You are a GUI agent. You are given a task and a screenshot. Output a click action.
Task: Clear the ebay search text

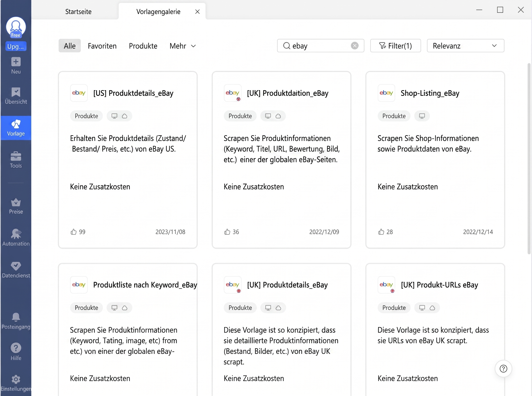coord(355,45)
